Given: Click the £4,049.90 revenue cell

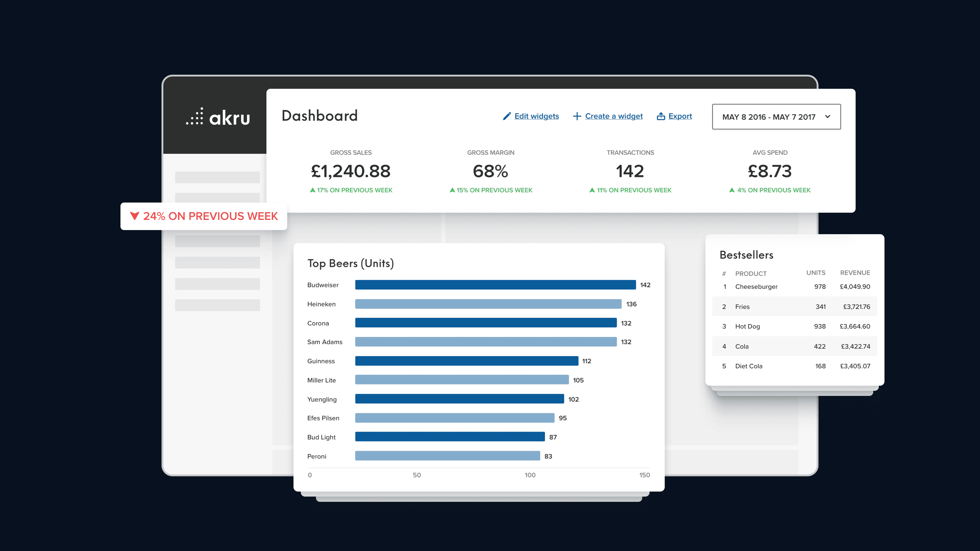Looking at the screenshot, I should click(855, 287).
